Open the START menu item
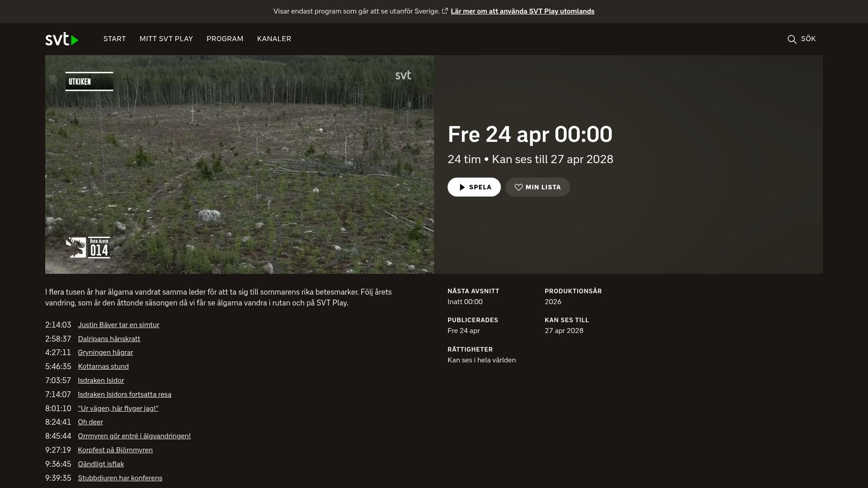This screenshot has height=488, width=868. point(114,39)
